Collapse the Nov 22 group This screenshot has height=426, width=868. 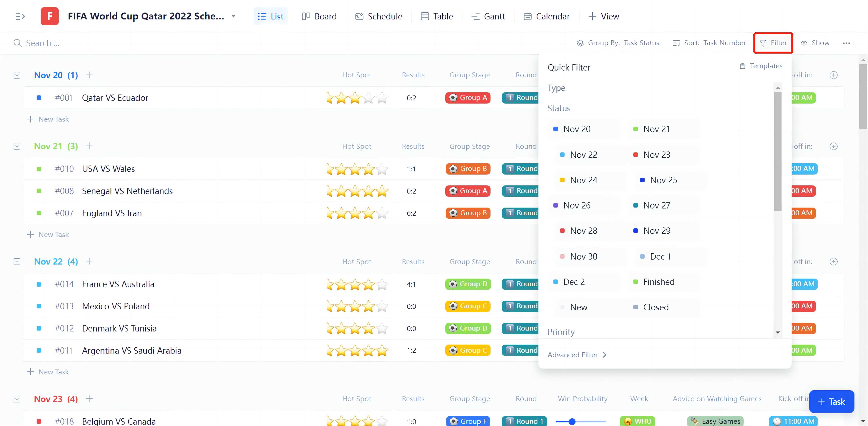17,262
